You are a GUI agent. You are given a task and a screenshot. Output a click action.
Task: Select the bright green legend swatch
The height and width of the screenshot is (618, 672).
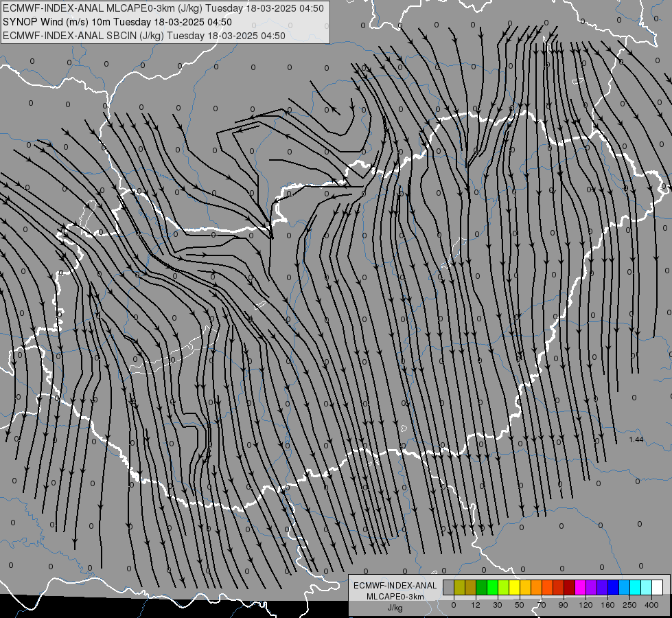492,587
